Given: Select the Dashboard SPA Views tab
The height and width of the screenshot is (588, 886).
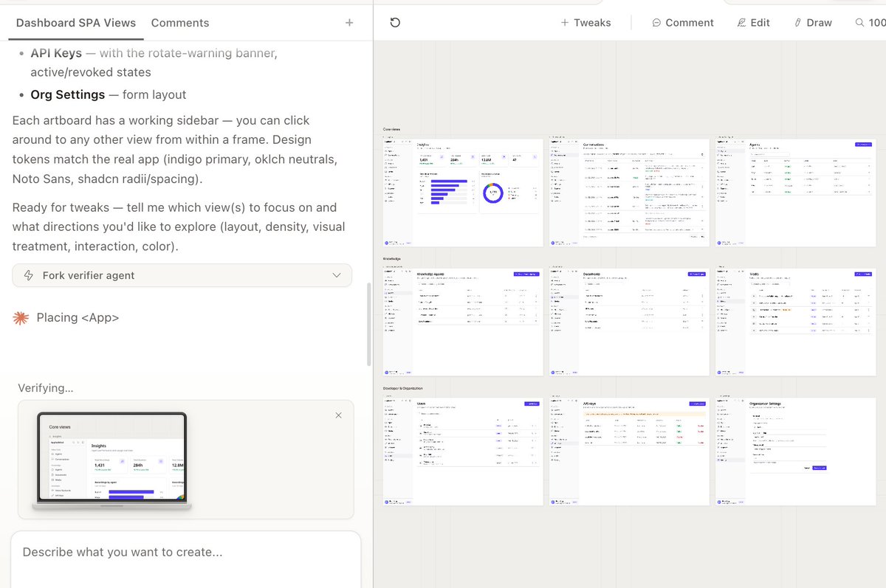Looking at the screenshot, I should [75, 23].
